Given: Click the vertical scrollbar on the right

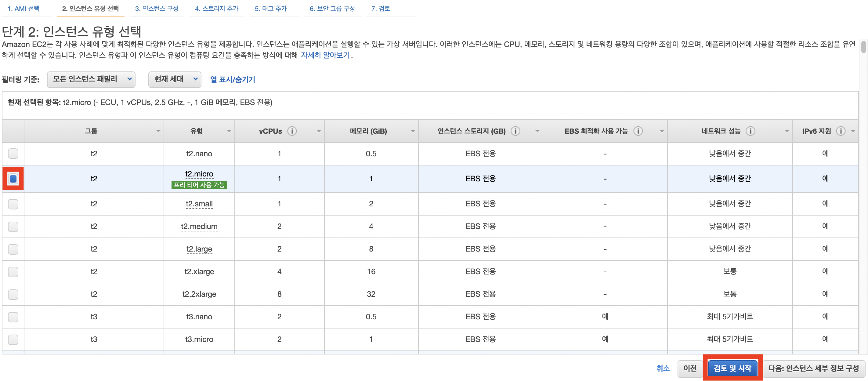Looking at the screenshot, I should tap(863, 47).
